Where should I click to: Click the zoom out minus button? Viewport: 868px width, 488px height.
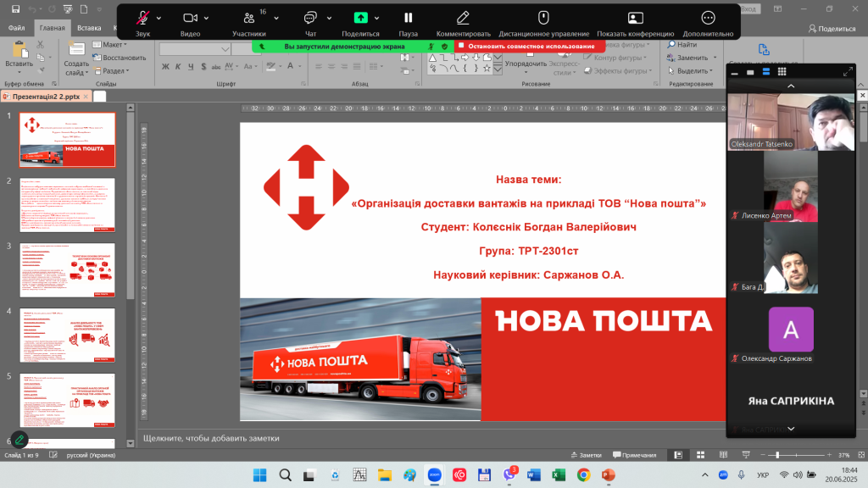click(x=763, y=455)
